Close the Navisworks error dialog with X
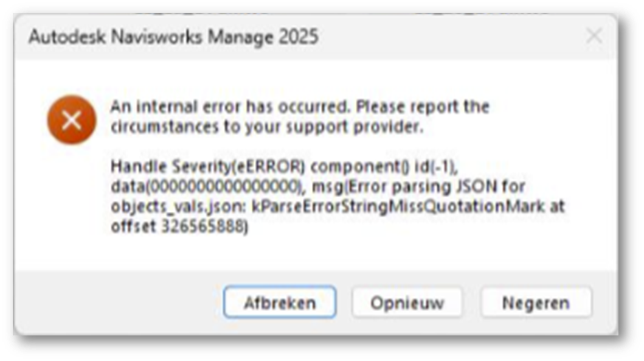This screenshot has height=361, width=644. pos(594,37)
